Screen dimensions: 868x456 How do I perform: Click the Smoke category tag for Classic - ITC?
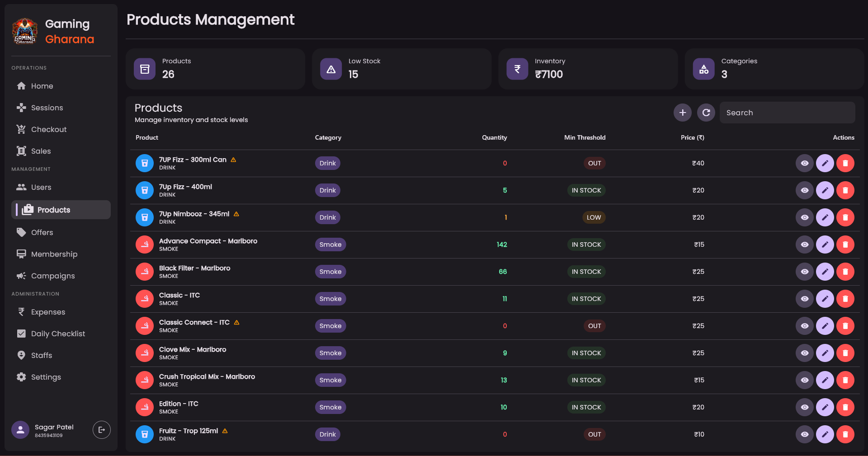pos(330,299)
